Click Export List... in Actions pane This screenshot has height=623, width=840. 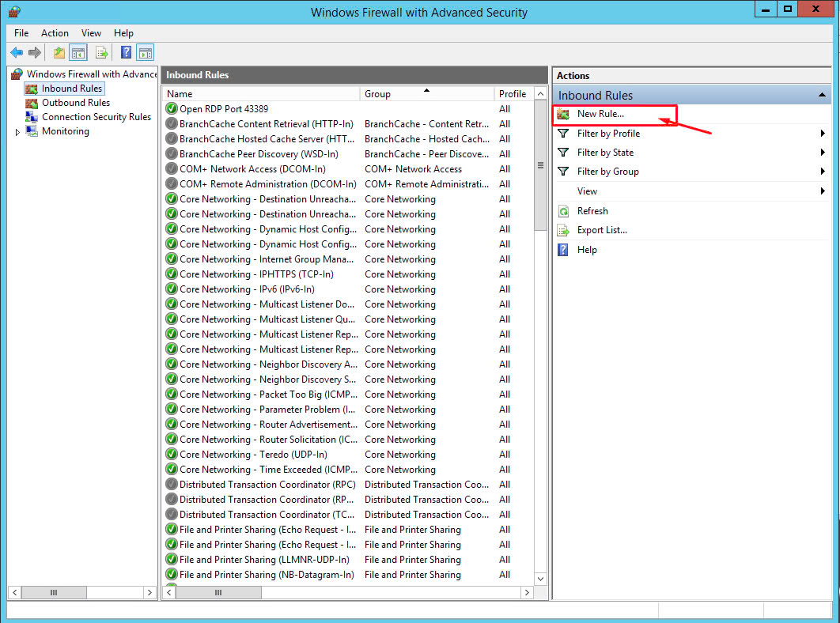[602, 230]
